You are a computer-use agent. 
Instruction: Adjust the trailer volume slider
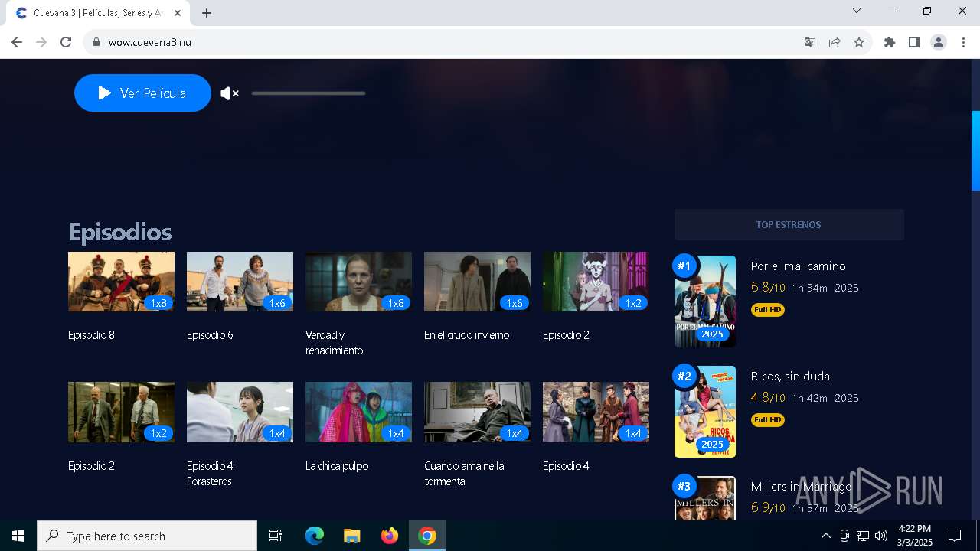point(309,93)
